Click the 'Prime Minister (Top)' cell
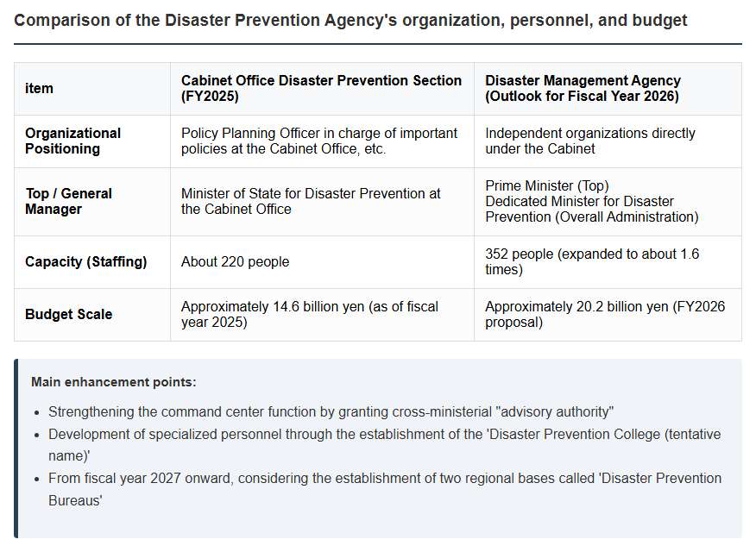 click(x=608, y=202)
